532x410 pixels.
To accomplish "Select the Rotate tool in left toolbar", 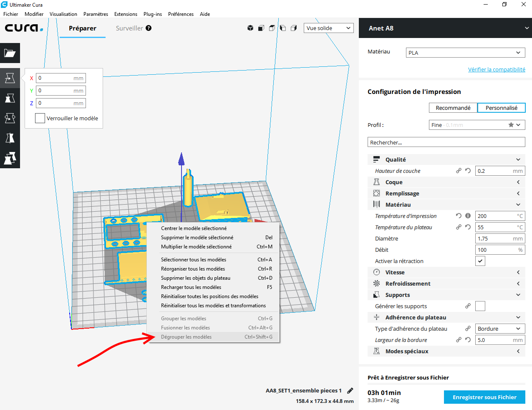I will [x=10, y=118].
